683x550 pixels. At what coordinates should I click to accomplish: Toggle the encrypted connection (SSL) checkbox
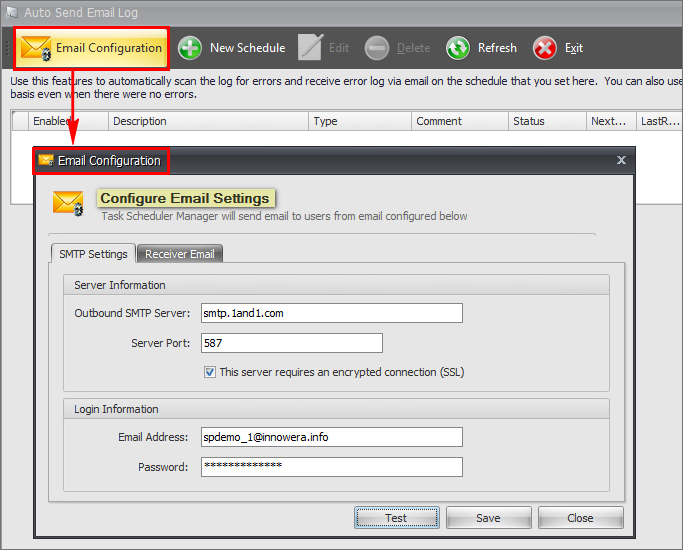[210, 372]
